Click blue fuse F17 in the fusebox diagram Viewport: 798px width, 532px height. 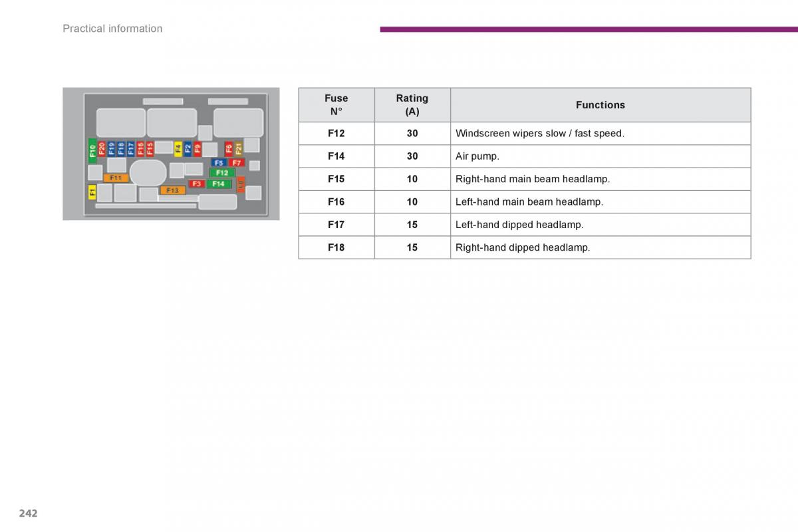coord(131,149)
